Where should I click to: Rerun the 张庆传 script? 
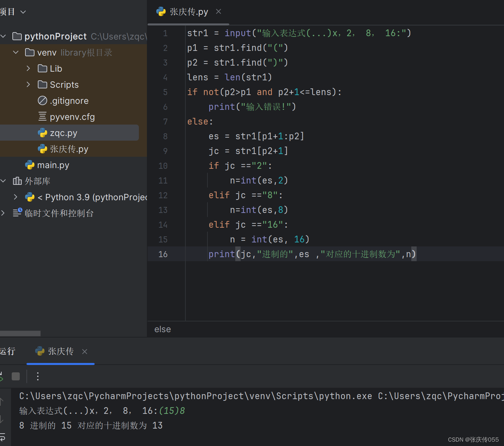[1, 376]
